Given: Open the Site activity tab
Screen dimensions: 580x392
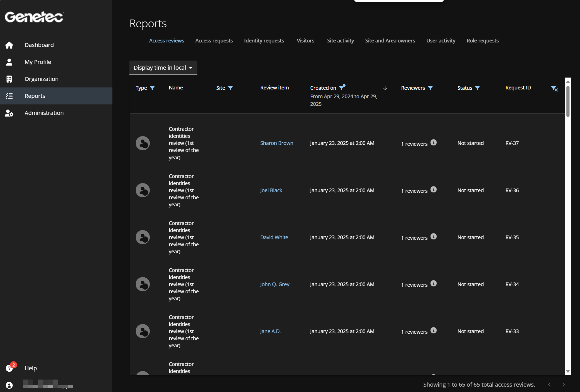Looking at the screenshot, I should click(340, 41).
